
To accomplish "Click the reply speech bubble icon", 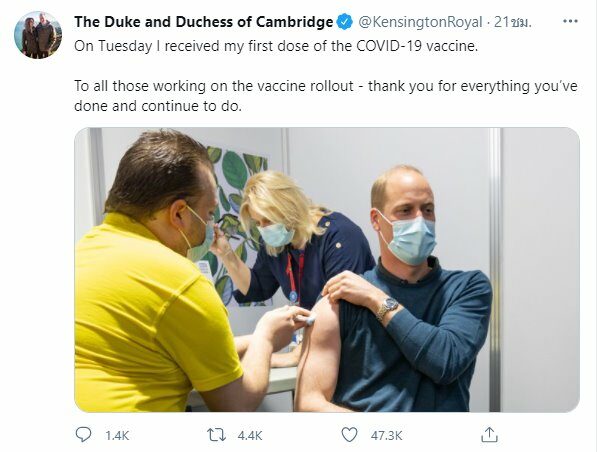I will coord(83,434).
